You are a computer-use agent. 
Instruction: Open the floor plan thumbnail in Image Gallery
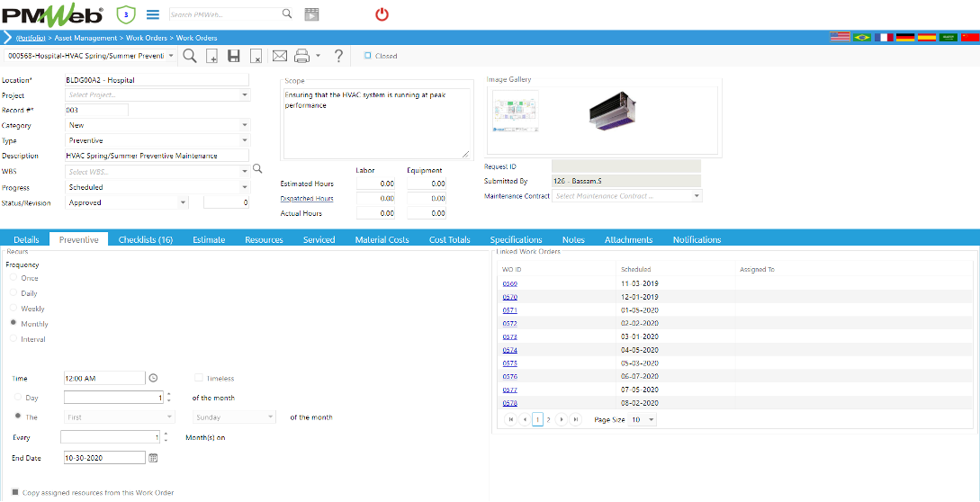tap(516, 112)
